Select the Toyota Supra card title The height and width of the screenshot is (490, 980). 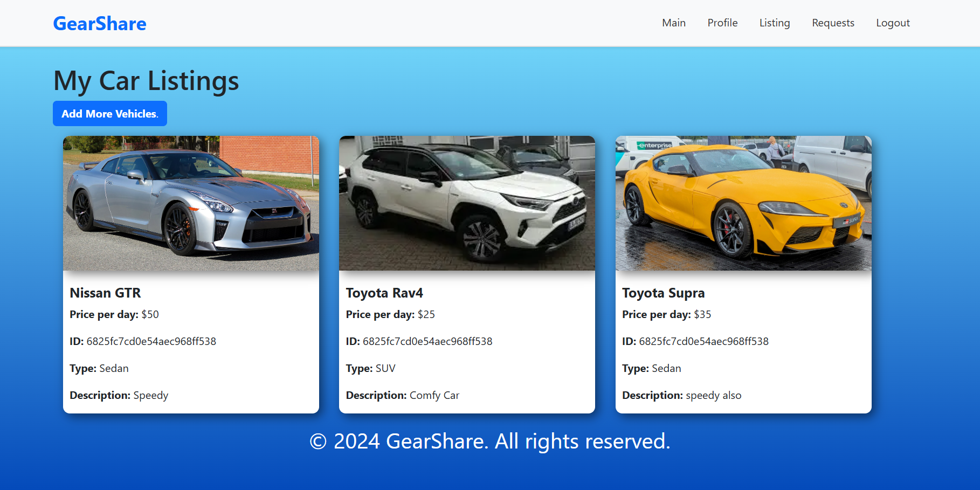click(x=663, y=293)
